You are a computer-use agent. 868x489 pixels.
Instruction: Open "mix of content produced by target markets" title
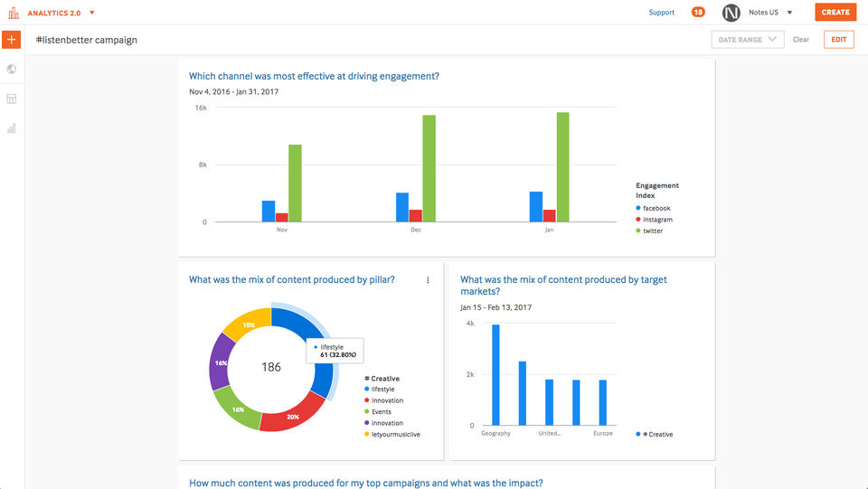[563, 286]
